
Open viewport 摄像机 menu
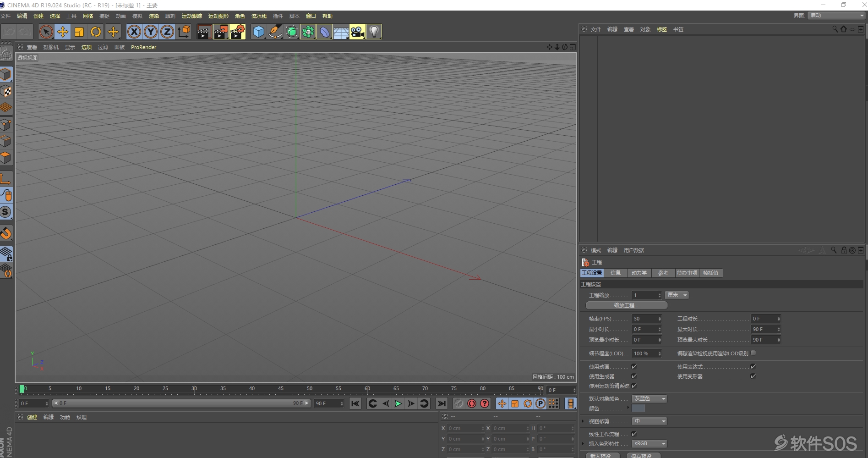pyautogui.click(x=51, y=47)
